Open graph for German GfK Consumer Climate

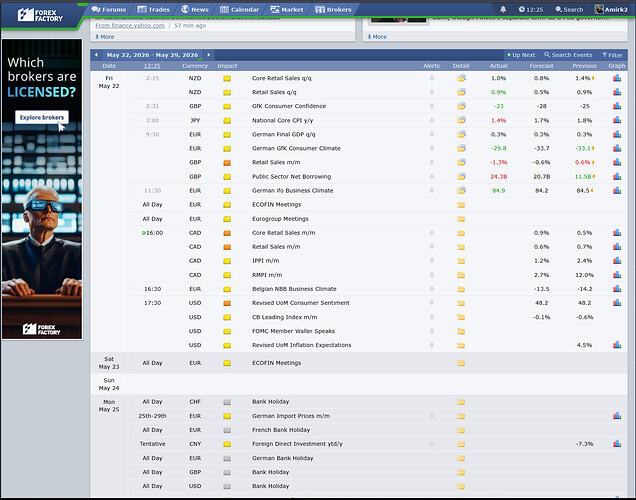tap(617, 148)
